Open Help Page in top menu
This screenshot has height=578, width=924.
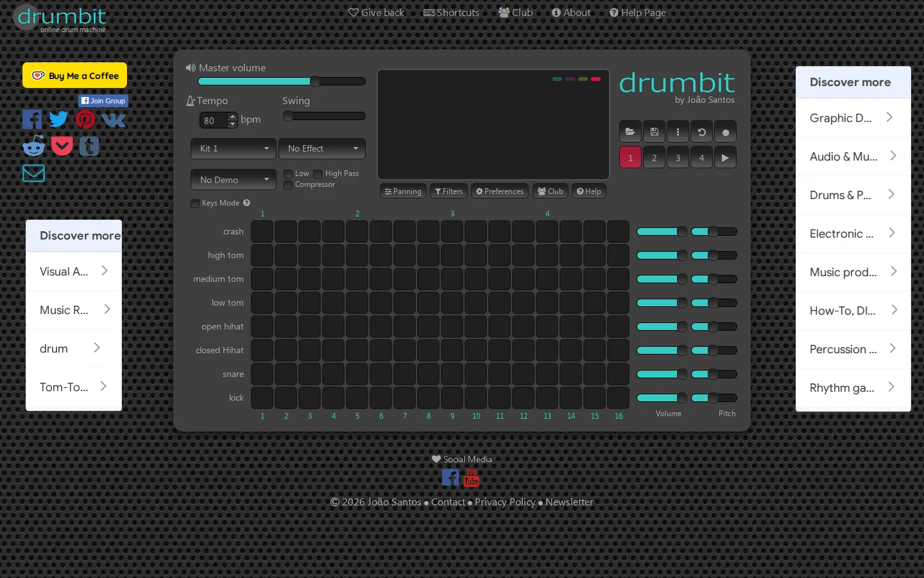click(x=638, y=12)
